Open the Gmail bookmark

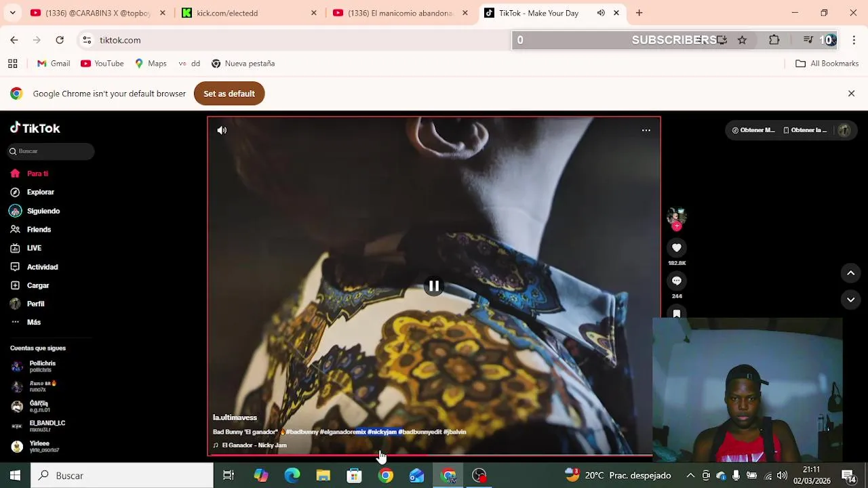54,64
